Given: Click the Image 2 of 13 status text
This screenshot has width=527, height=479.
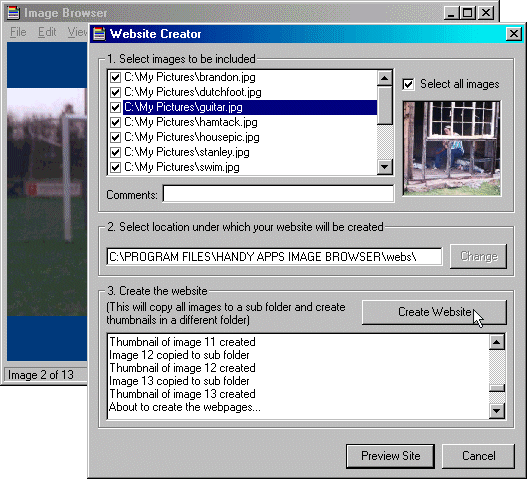Looking at the screenshot, I should [41, 375].
